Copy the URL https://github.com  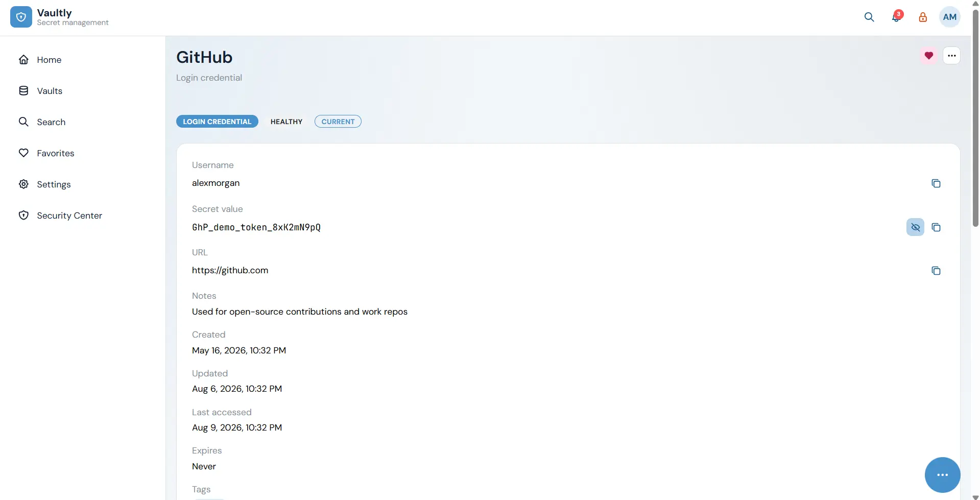click(x=936, y=271)
